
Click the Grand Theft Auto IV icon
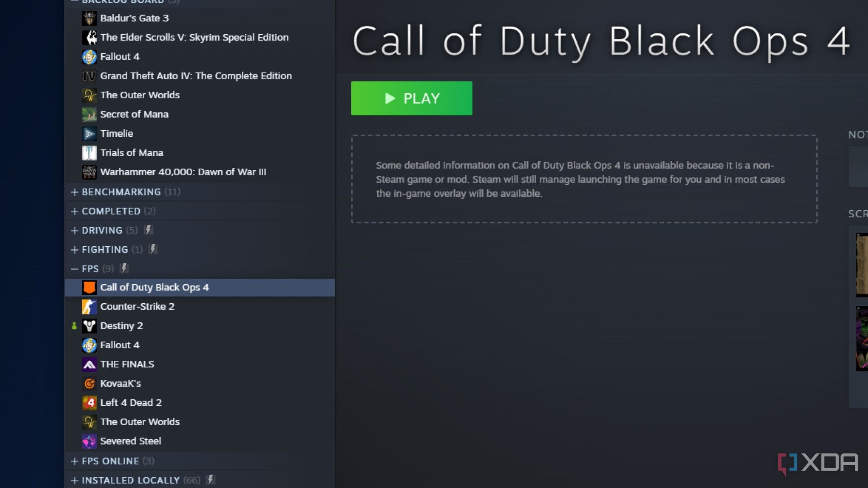[x=89, y=76]
